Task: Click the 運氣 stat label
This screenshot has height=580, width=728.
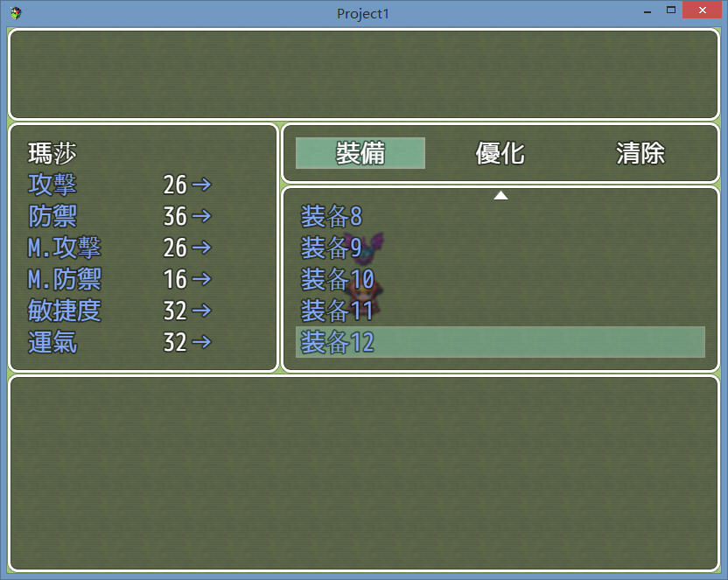Action: [52, 342]
